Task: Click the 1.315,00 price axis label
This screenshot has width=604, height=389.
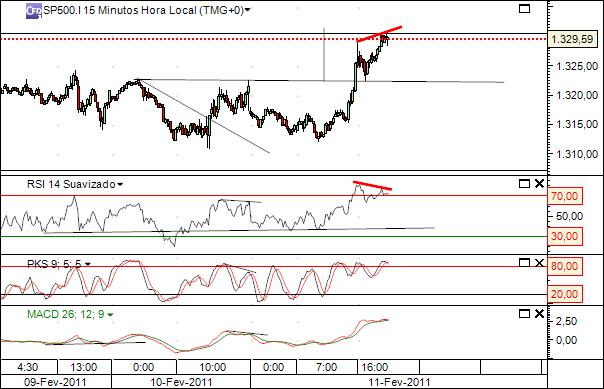Action: [577, 124]
